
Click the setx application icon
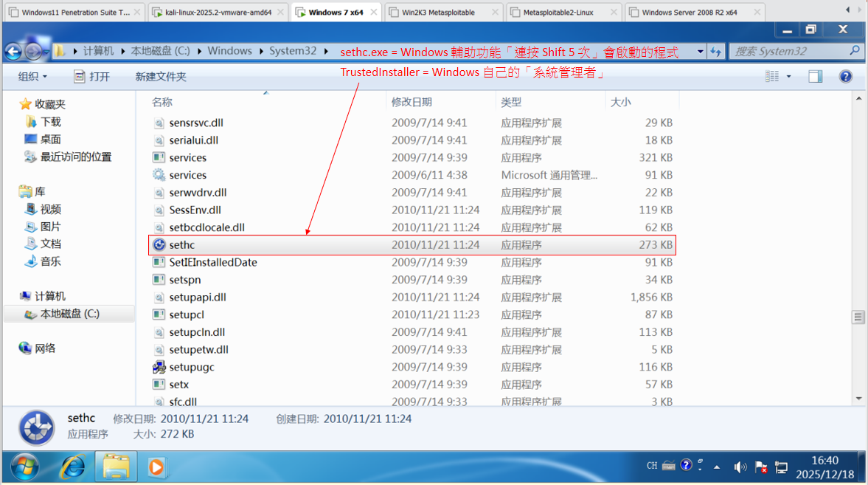pos(159,384)
